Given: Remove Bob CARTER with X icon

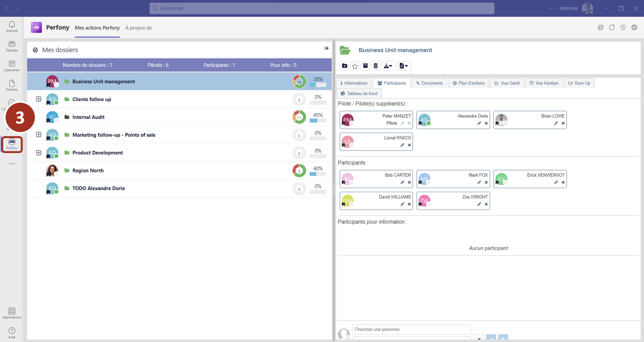Looking at the screenshot, I should pyautogui.click(x=409, y=182).
